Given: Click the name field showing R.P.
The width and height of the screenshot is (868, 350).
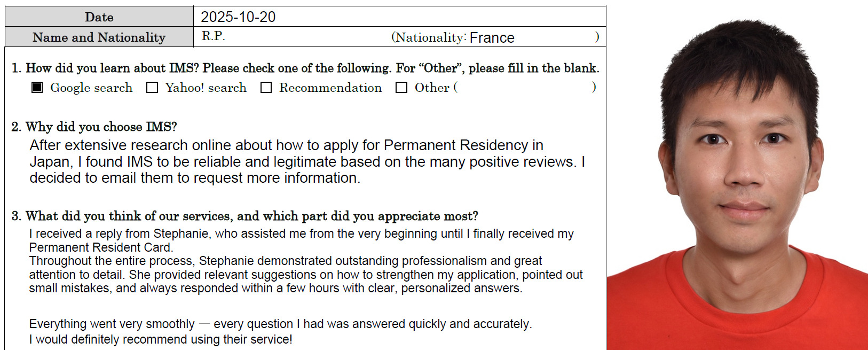Looking at the screenshot, I should [x=214, y=36].
